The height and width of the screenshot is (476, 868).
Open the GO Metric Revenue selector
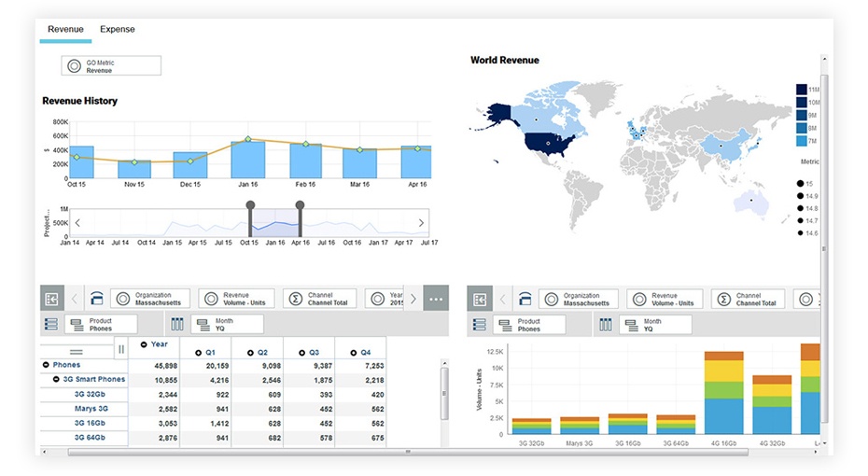tap(111, 65)
